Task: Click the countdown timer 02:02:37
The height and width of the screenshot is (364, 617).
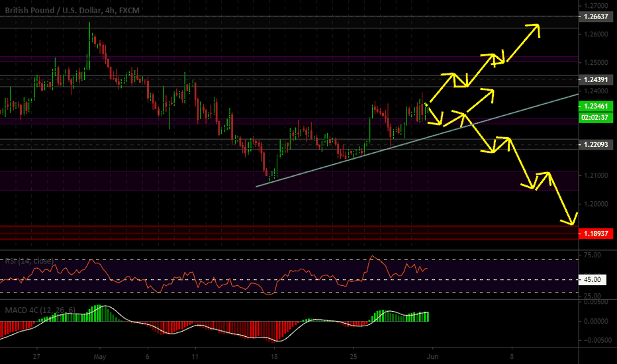Action: 596,117
